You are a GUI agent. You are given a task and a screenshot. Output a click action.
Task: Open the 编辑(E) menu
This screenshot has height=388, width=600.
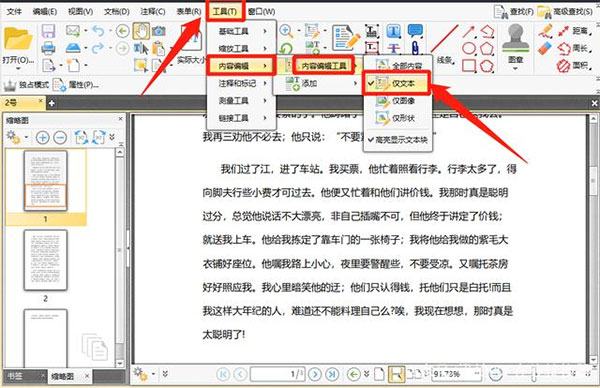(45, 11)
